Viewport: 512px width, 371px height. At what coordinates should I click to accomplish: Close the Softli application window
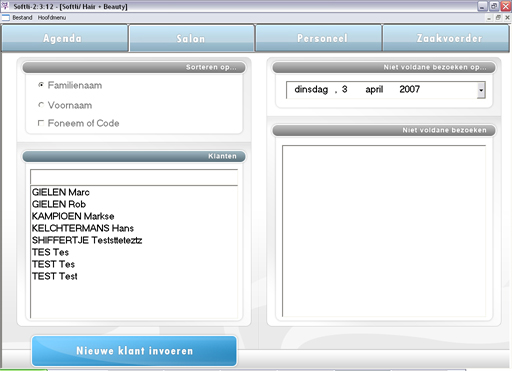click(x=506, y=6)
